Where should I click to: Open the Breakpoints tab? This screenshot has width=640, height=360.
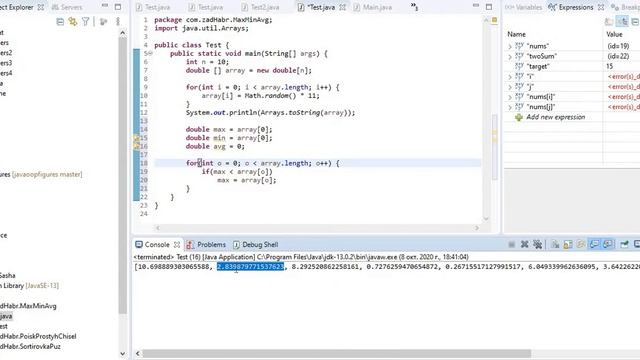(625, 7)
